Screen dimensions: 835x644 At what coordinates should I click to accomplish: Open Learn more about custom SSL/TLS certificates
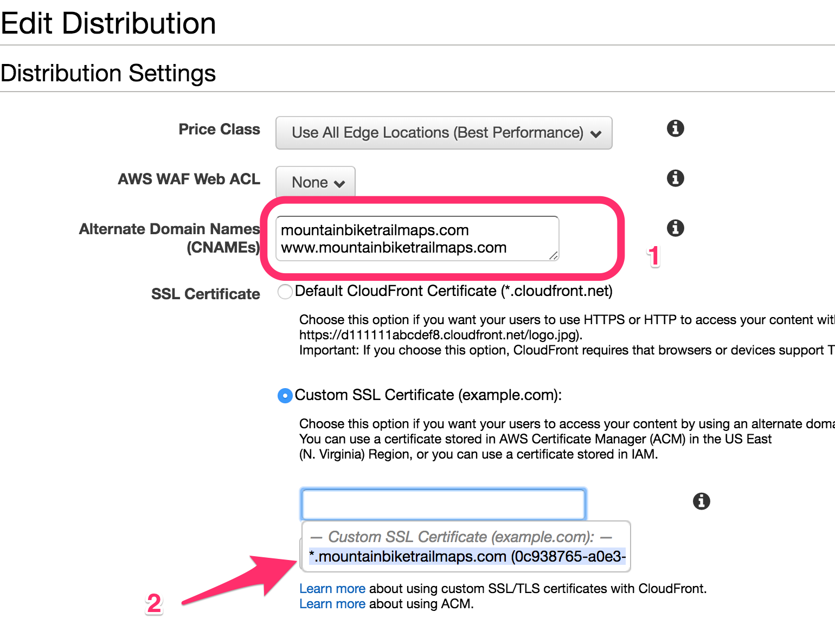tap(332, 589)
